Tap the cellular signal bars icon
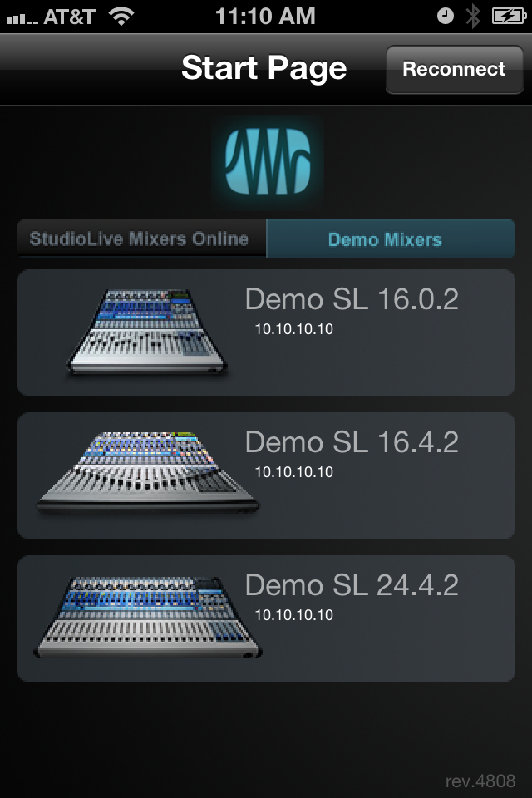Viewport: 532px width, 798px height. pos(22,19)
